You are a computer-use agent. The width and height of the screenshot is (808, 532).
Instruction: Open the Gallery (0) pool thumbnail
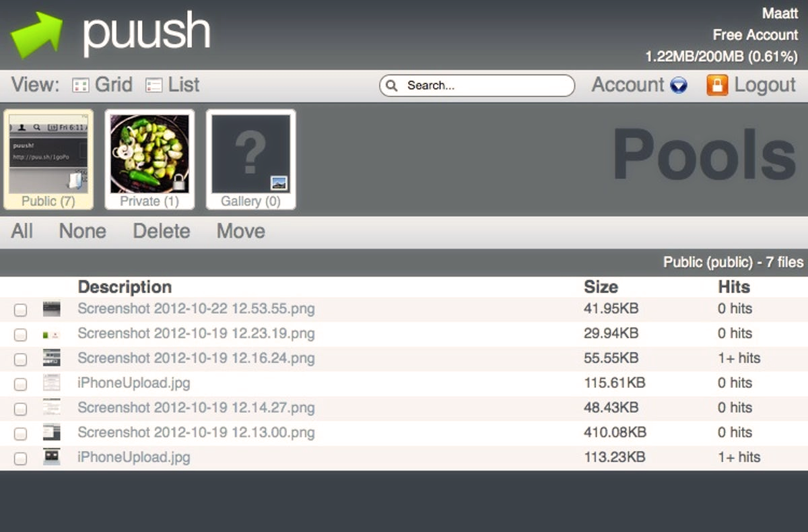pos(250,160)
